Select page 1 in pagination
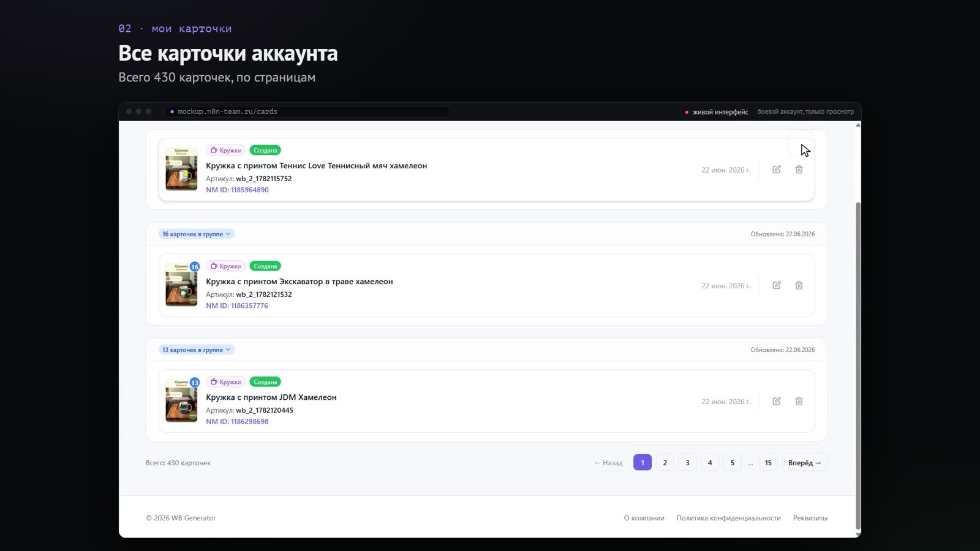980x551 pixels. pyautogui.click(x=643, y=462)
